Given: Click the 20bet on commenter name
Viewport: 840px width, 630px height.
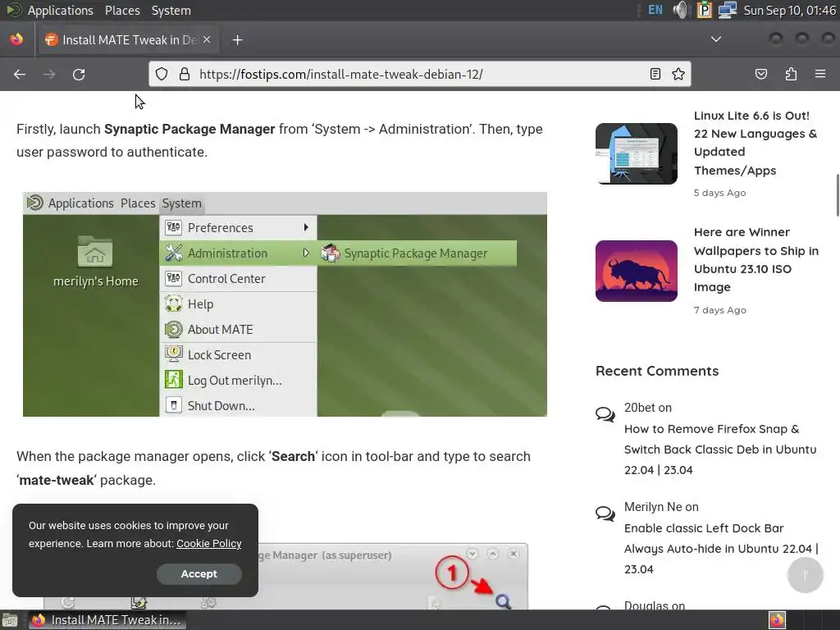Looking at the screenshot, I should pos(648,408).
